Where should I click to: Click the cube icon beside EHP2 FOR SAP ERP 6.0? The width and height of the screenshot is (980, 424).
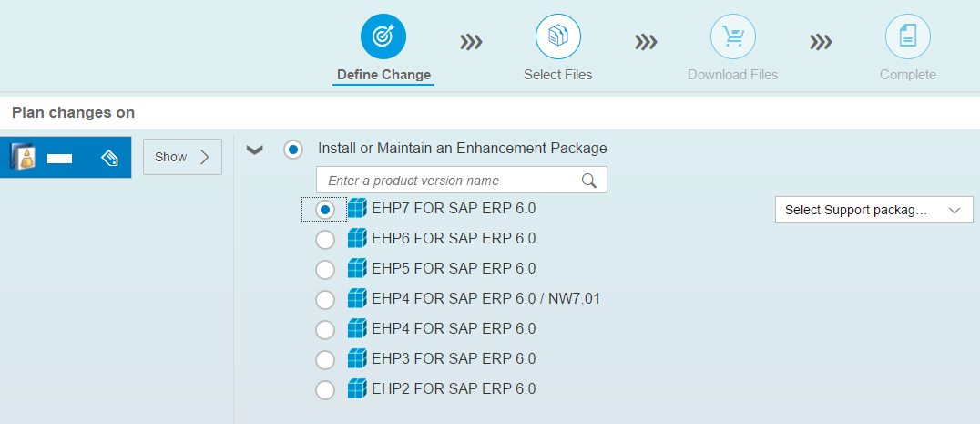(x=357, y=389)
